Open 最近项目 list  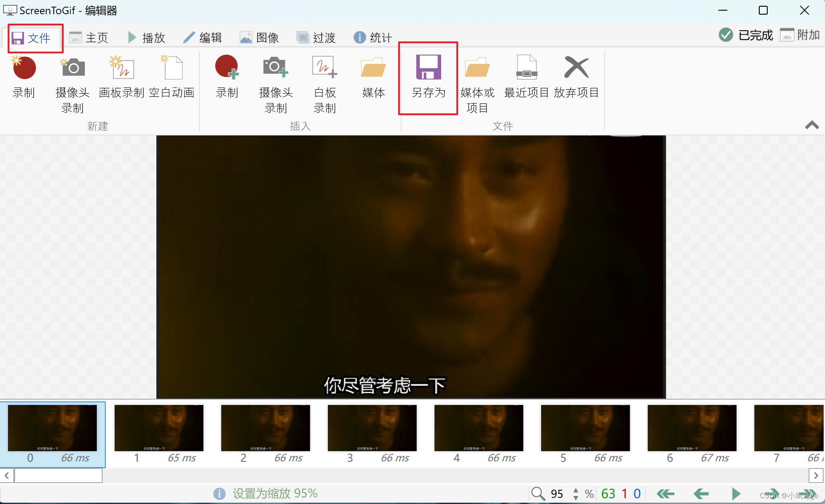coord(526,78)
